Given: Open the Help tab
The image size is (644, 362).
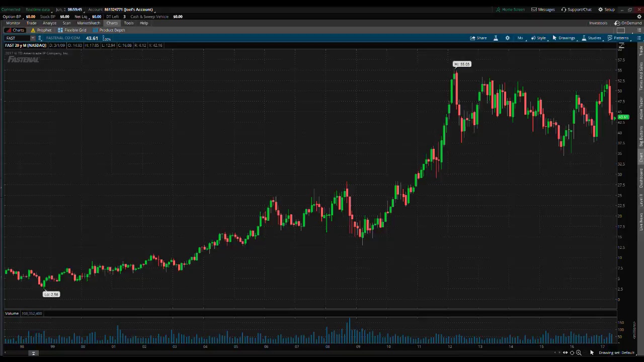Looking at the screenshot, I should [144, 23].
